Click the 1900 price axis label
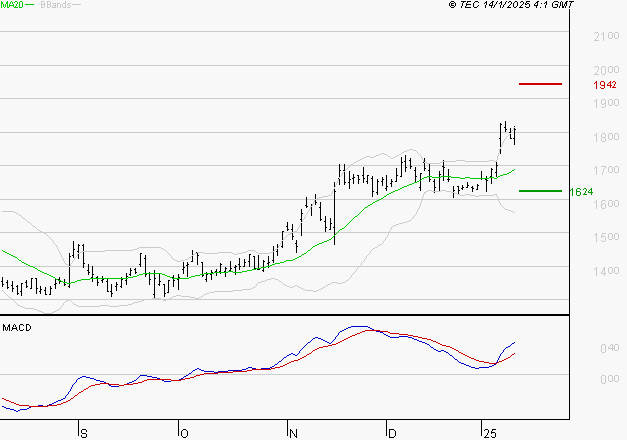Viewport: 627px width, 440px height. pos(606,103)
